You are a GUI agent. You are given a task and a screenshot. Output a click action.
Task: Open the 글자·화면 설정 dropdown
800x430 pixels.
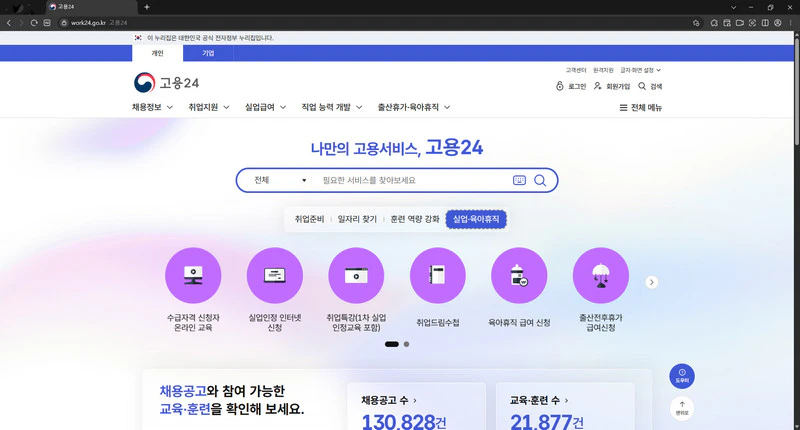640,70
